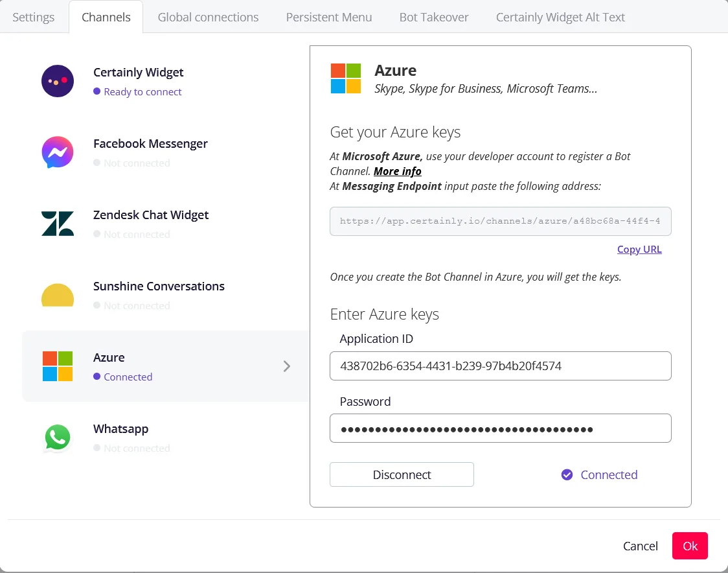Click the purple Connected dot under Azure channel
This screenshot has height=573, width=728.
(97, 377)
